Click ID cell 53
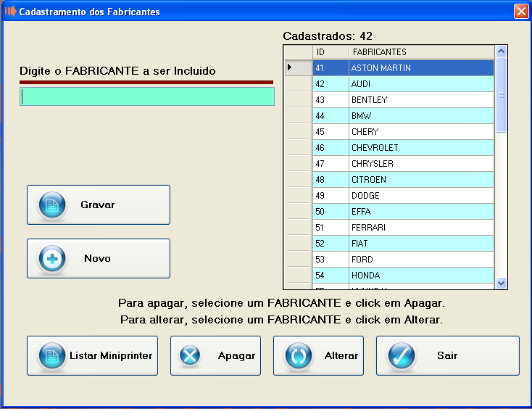532x409 pixels. coord(331,260)
